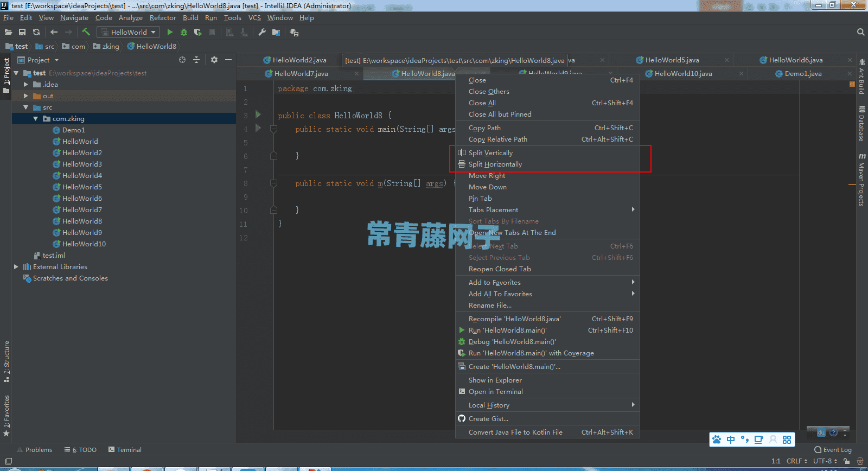Image resolution: width=868 pixels, height=471 pixels.
Task: Collapse the test project root node
Action: tap(16, 73)
